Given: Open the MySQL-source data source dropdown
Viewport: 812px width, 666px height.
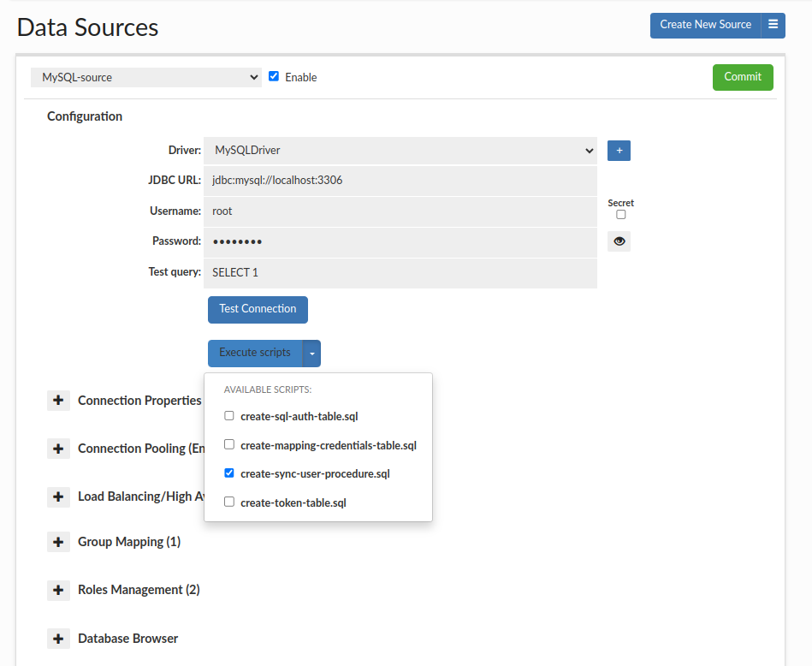Looking at the screenshot, I should point(145,77).
